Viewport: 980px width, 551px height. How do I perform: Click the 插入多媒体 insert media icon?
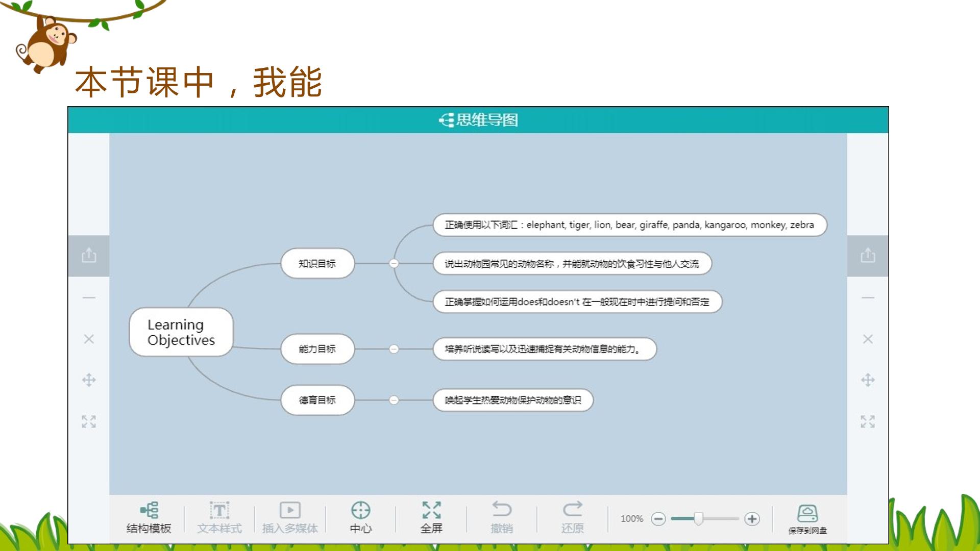(x=290, y=510)
